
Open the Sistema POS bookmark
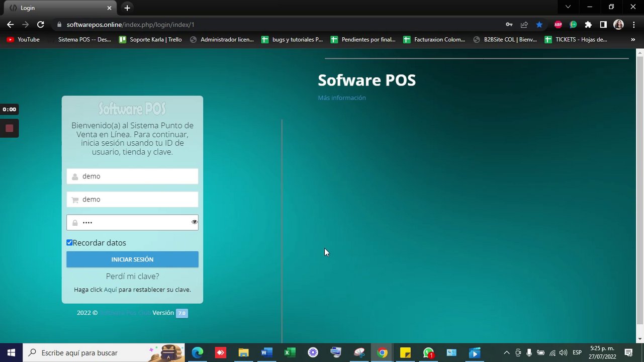pos(84,39)
